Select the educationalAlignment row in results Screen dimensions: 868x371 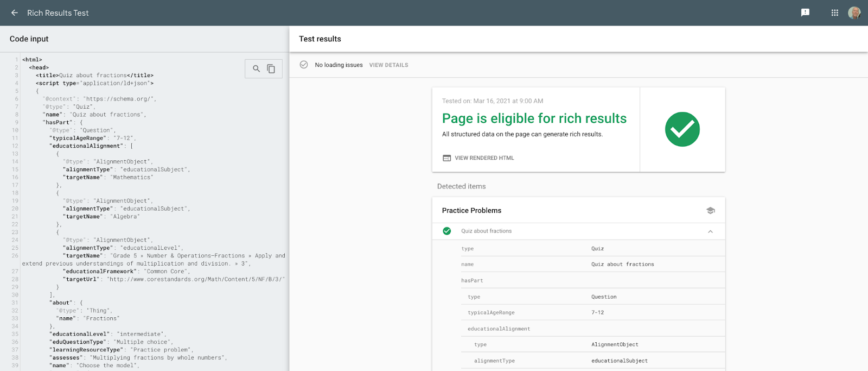tap(499, 329)
